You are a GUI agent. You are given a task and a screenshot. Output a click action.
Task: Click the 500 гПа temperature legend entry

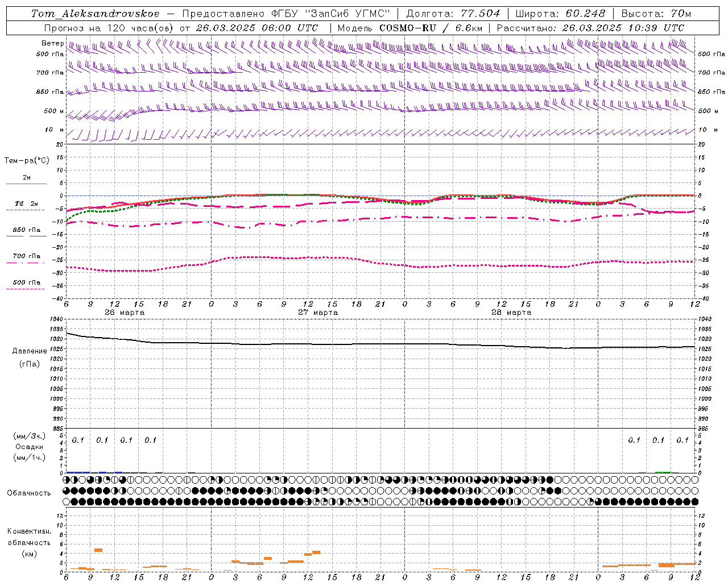coord(26,282)
